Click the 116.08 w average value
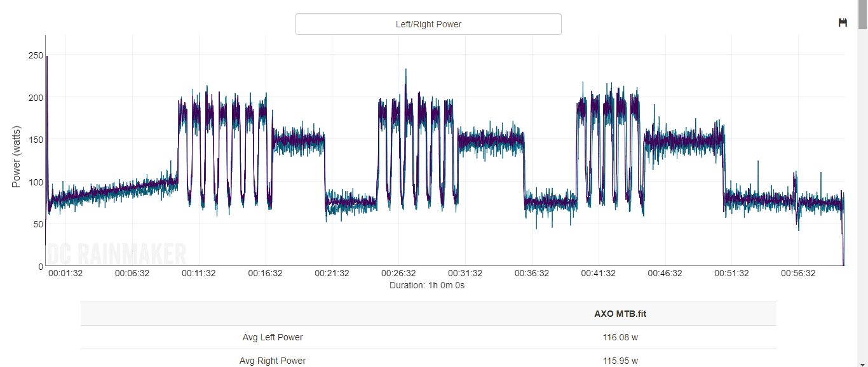 [x=620, y=337]
